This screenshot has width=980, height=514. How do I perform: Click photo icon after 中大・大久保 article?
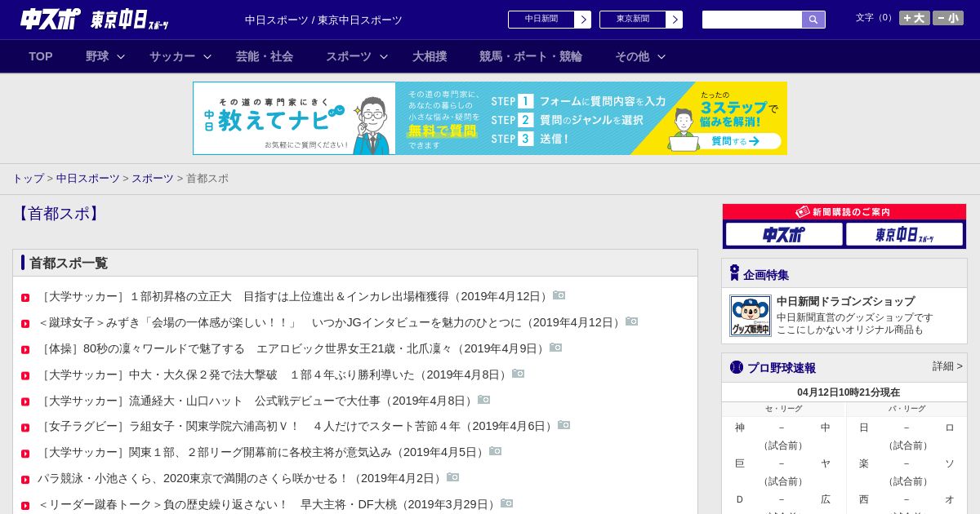point(519,374)
